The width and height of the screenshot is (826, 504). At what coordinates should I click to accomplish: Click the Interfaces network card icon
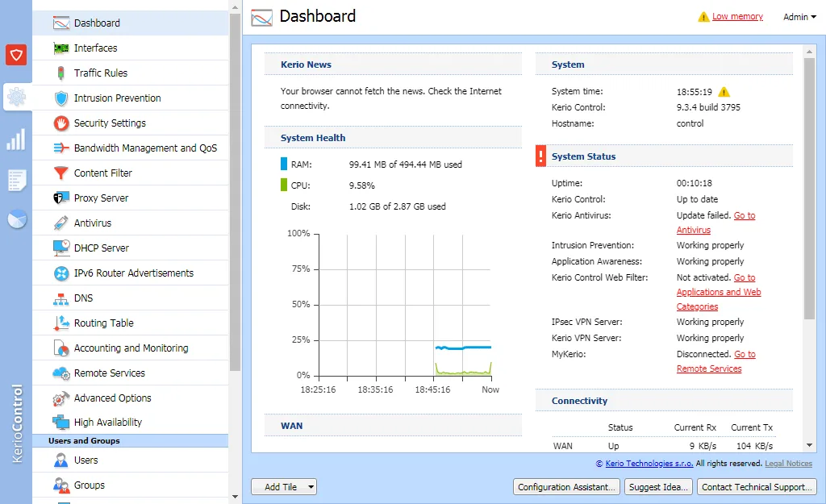(x=61, y=48)
